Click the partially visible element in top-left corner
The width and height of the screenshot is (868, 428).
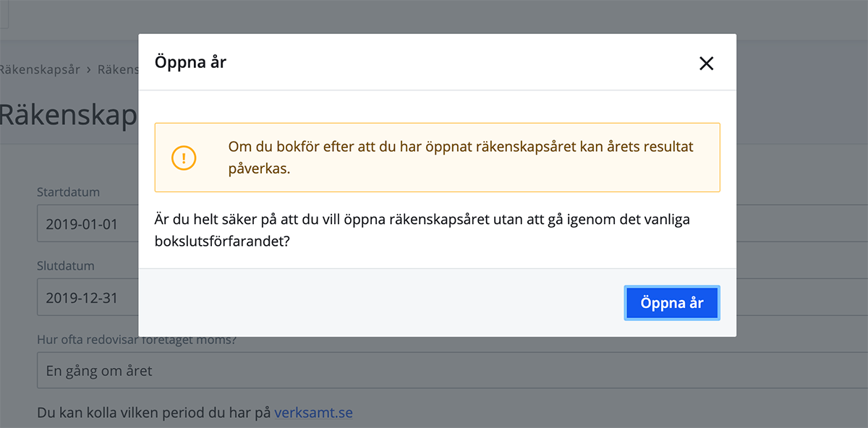tap(5, 13)
